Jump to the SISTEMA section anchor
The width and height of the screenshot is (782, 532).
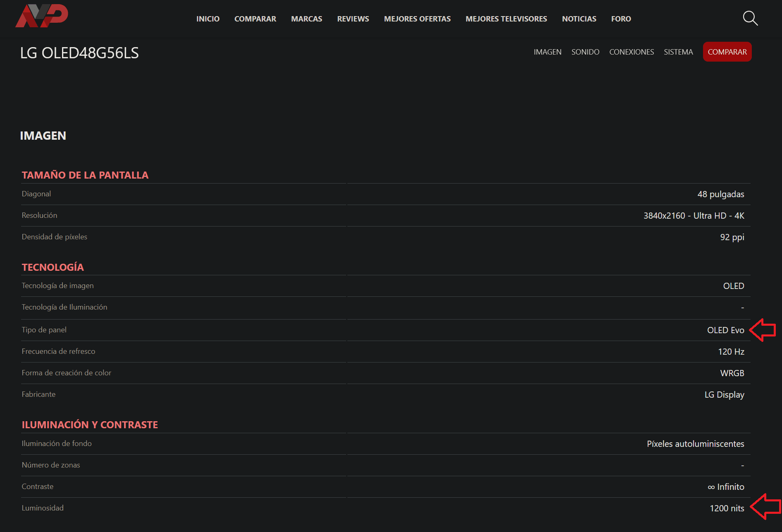click(678, 52)
